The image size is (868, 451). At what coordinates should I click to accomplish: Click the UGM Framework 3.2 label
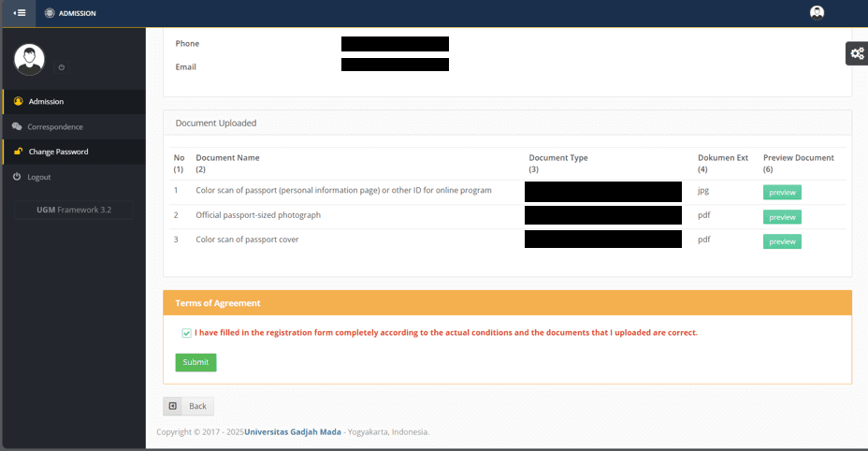pyautogui.click(x=74, y=210)
